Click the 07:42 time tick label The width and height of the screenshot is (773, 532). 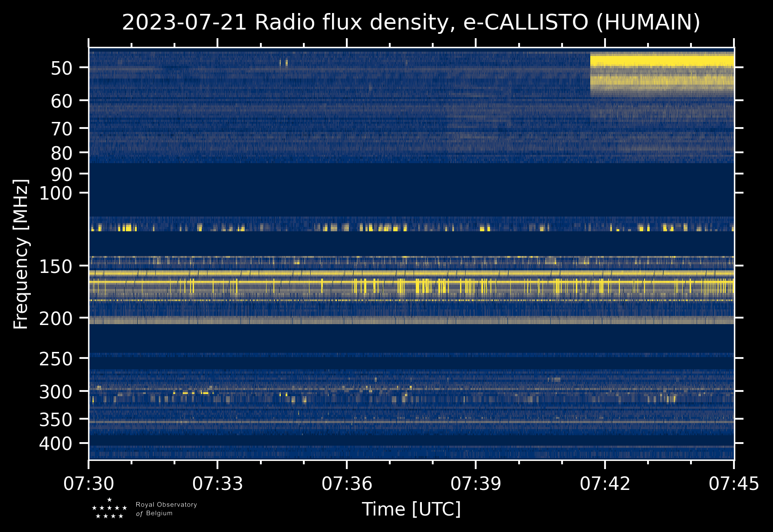coord(605,483)
